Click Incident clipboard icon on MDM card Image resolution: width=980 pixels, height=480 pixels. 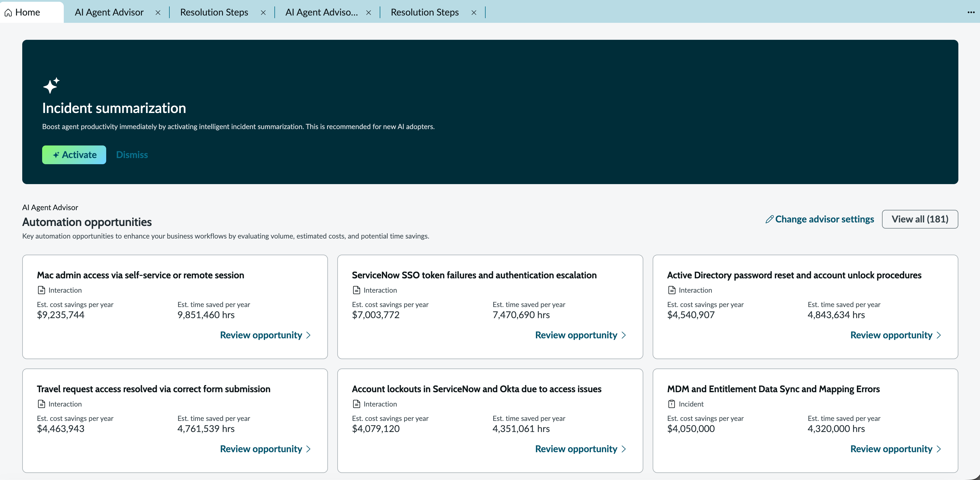pos(672,404)
